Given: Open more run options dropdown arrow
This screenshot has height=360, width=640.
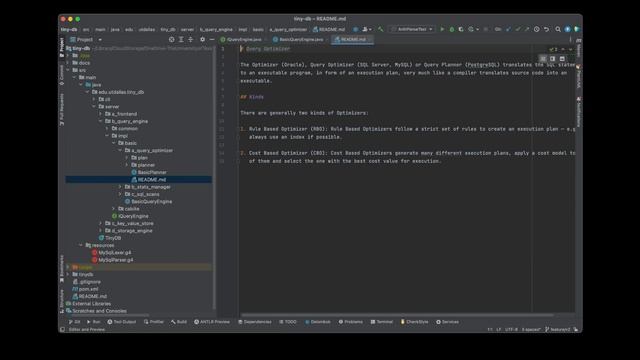Looking at the screenshot, I should 478,29.
